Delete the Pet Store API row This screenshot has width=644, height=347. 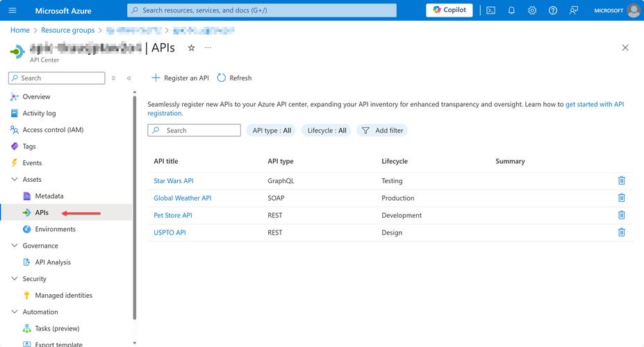(x=621, y=215)
